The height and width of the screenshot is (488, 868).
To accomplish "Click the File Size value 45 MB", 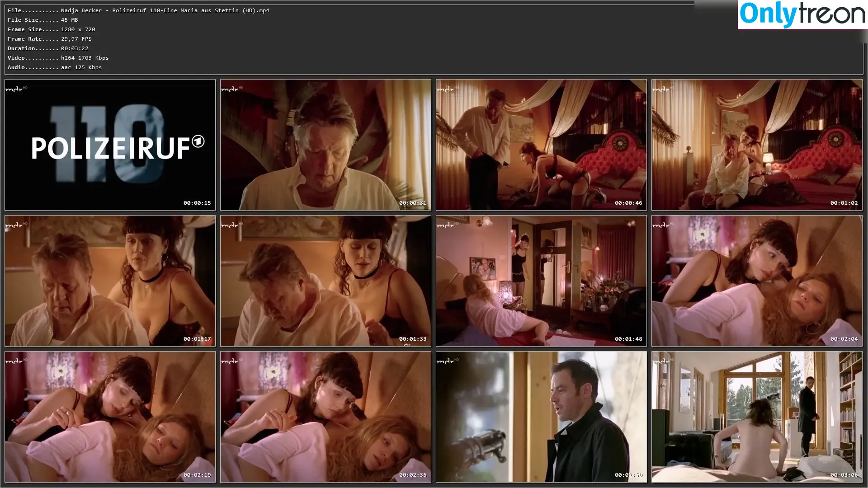I will 70,20.
